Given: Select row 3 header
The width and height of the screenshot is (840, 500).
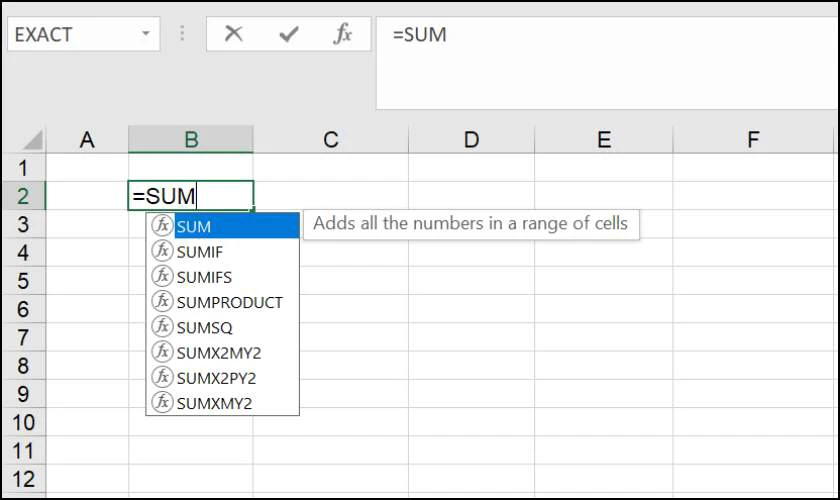Looking at the screenshot, I should [x=23, y=224].
